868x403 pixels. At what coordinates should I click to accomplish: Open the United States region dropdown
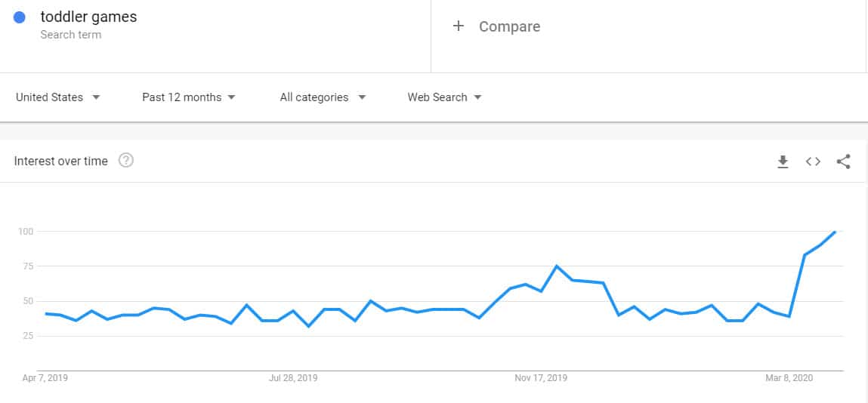coord(58,97)
